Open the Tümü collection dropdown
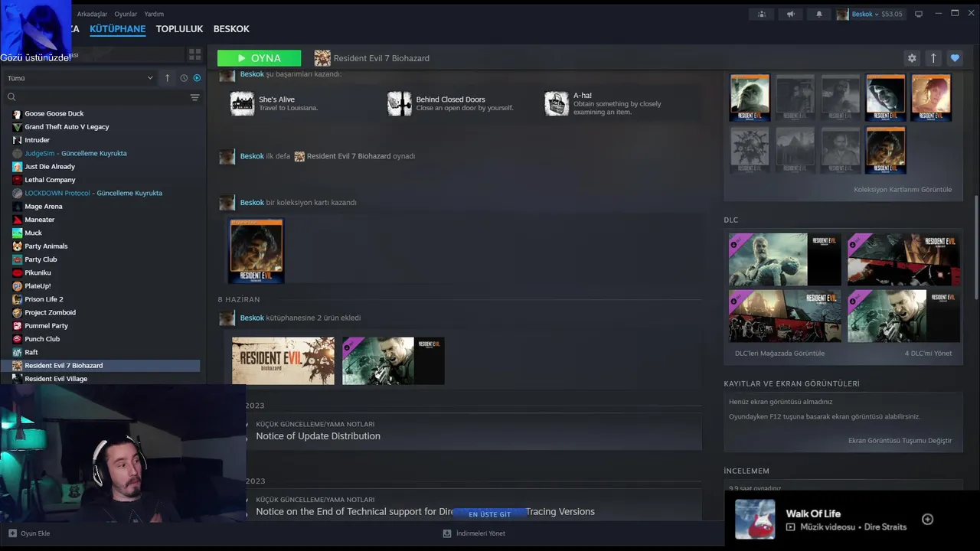This screenshot has height=551, width=980. 80,78
